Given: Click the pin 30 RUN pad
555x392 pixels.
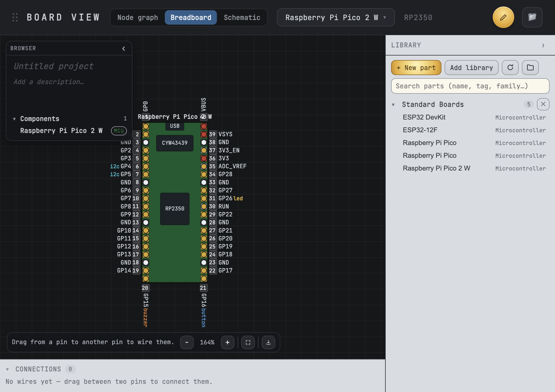Looking at the screenshot, I should click(x=204, y=206).
